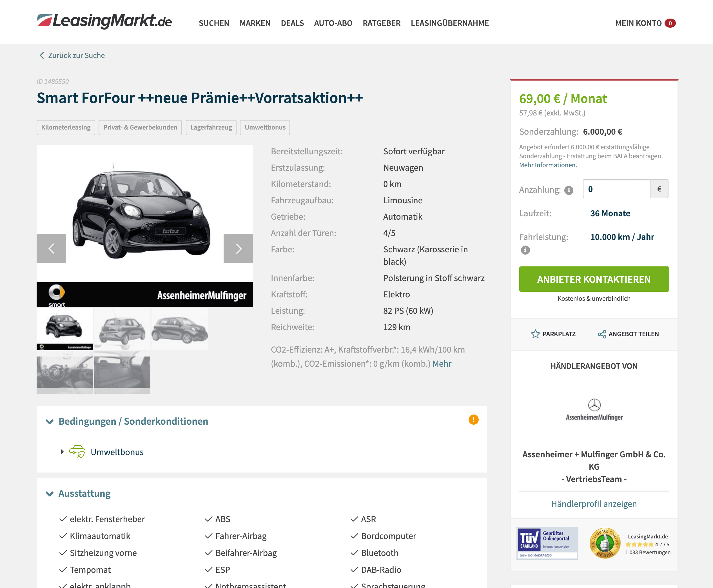Open MEIN KONTO
The image size is (713, 588).
pos(638,23)
